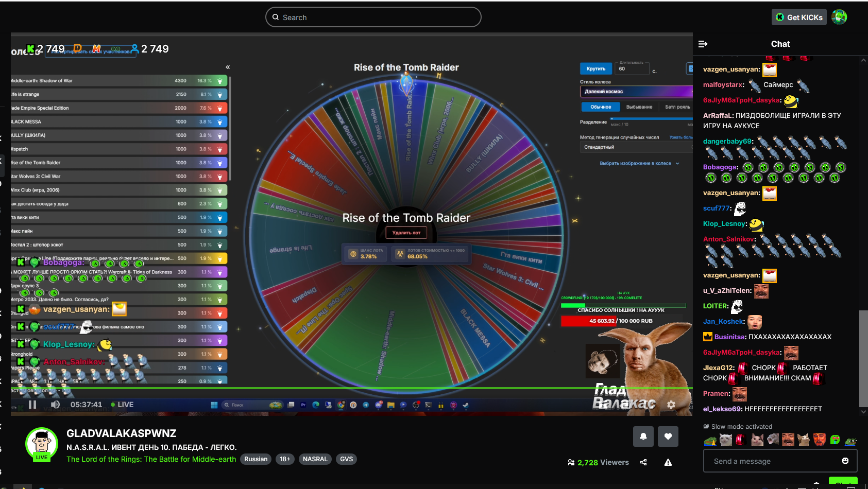Open Jan_Koshek chat user profile
Screen dimensions: 868x489
pos(723,322)
